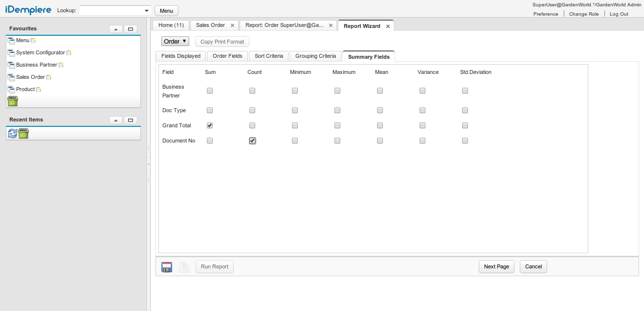644x311 pixels.
Task: Click the Log Out link
Action: [x=619, y=14]
